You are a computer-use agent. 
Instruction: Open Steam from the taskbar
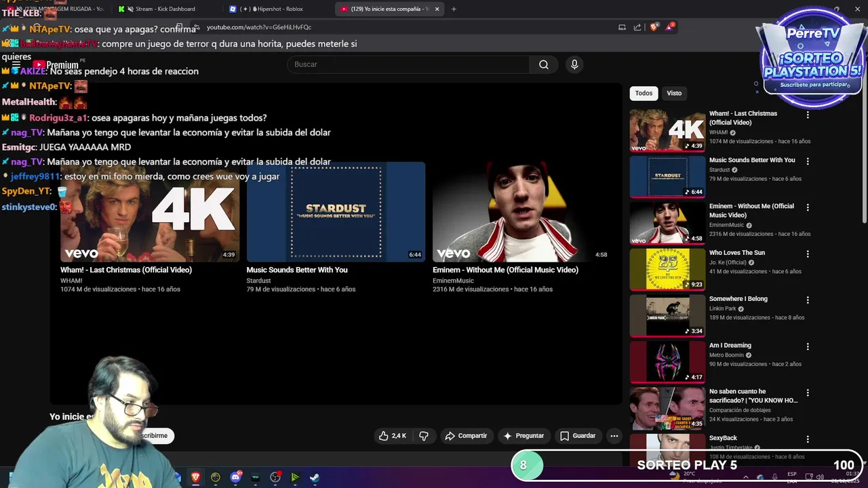[315, 477]
